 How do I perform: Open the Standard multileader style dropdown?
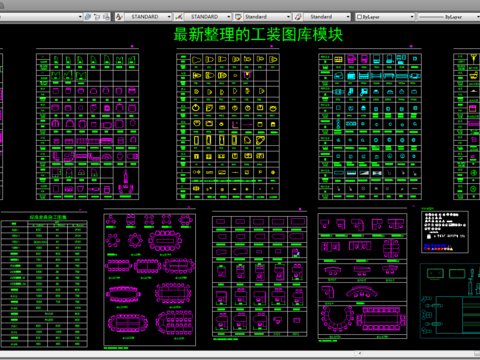(327, 17)
